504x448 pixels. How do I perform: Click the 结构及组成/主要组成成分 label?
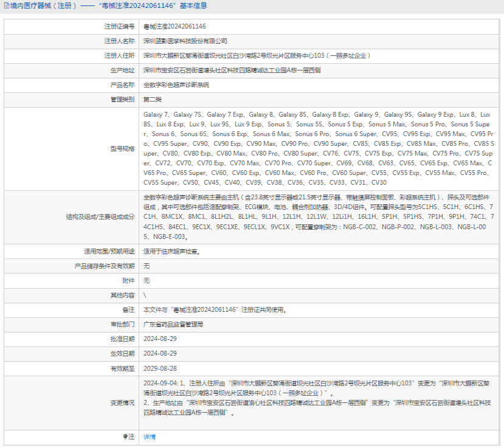(x=100, y=217)
